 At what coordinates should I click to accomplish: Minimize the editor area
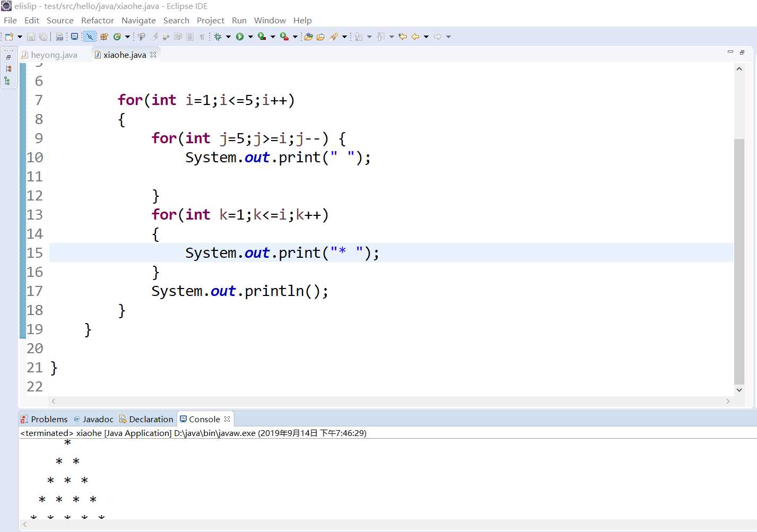730,52
